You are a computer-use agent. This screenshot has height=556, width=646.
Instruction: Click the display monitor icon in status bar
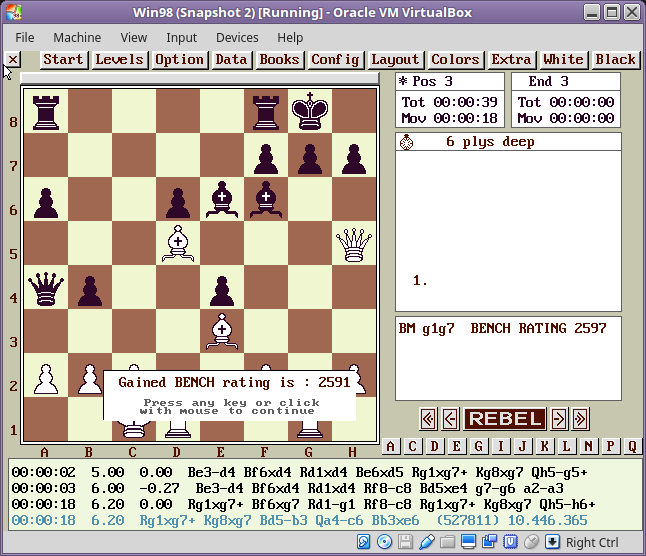point(468,542)
